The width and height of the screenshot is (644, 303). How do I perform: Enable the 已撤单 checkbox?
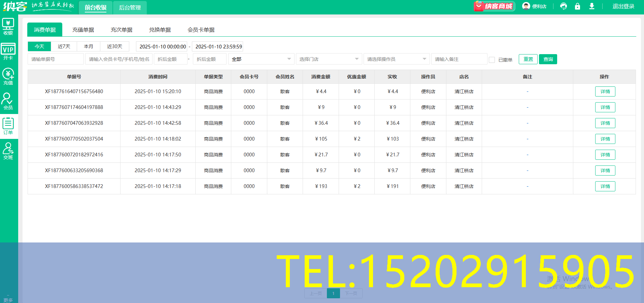point(492,59)
